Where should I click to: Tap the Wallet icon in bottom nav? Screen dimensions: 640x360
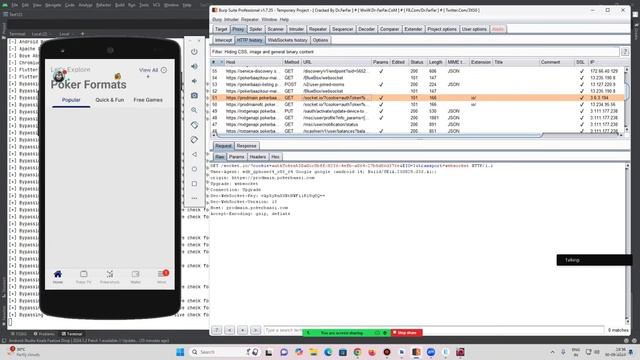(136, 276)
